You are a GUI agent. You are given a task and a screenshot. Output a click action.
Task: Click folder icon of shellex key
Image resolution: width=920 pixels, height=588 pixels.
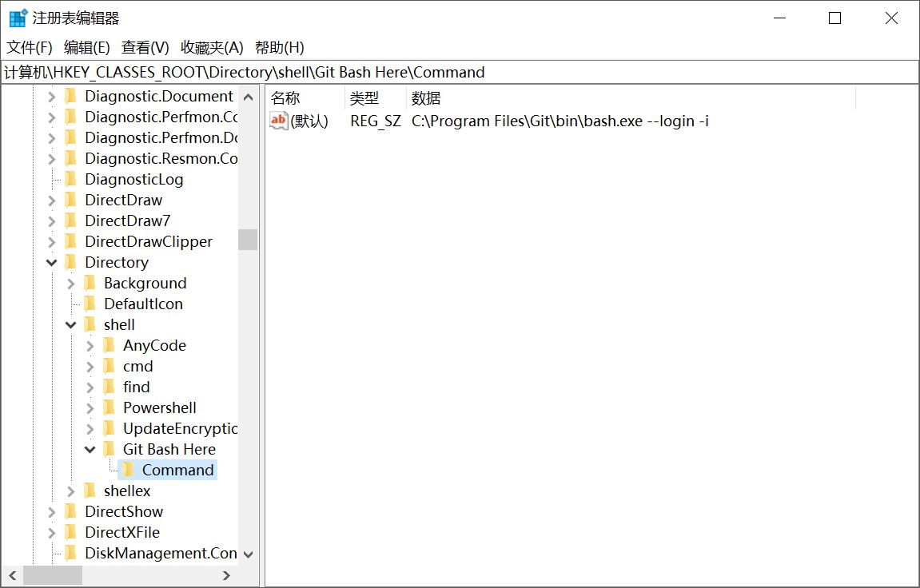[90, 491]
